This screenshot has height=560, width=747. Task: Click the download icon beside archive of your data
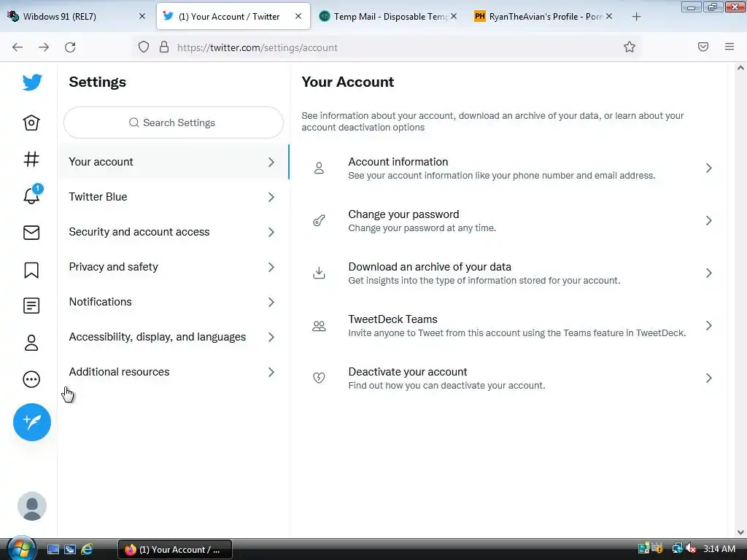[319, 273]
